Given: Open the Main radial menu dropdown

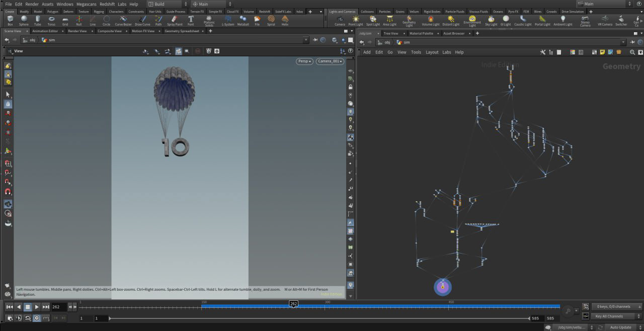Looking at the screenshot, I should [212, 4].
